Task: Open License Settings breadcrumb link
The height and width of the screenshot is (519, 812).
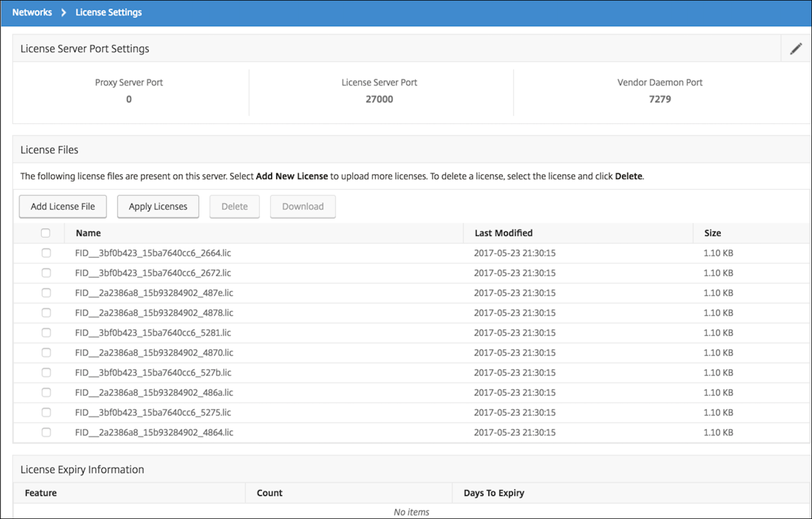Action: 109,13
